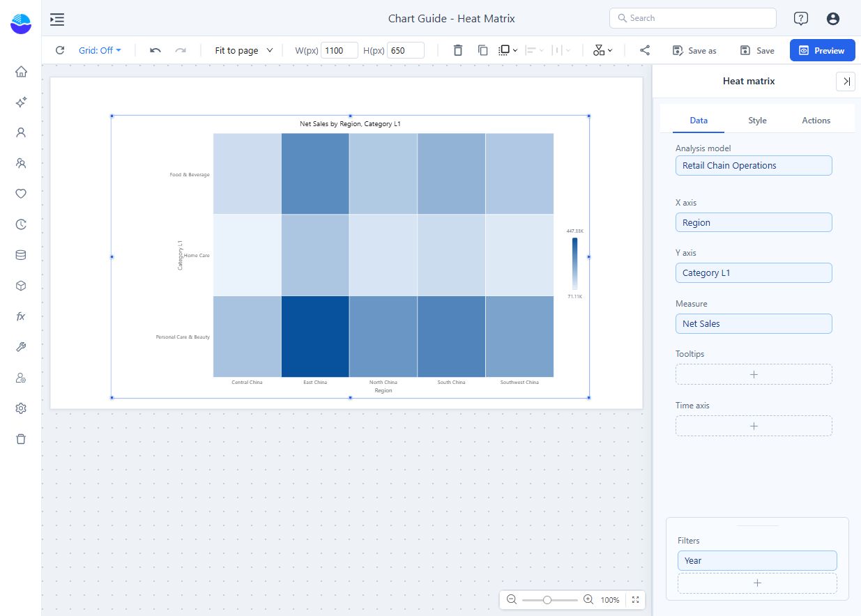Click the Personal Care & Beauty label

[183, 337]
